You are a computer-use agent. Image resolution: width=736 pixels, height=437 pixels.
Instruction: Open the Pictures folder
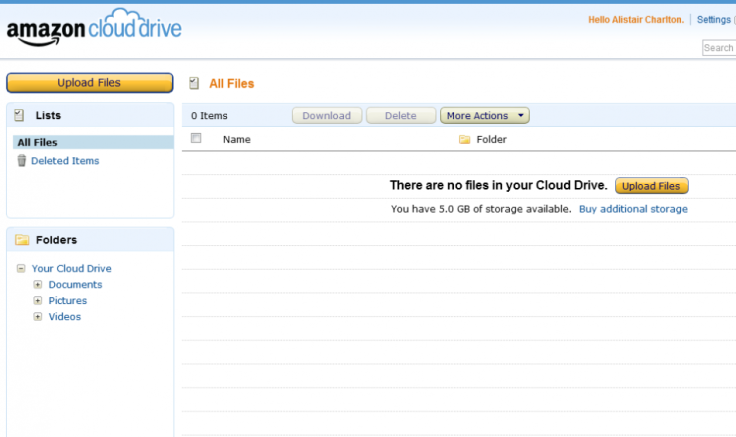pos(68,300)
